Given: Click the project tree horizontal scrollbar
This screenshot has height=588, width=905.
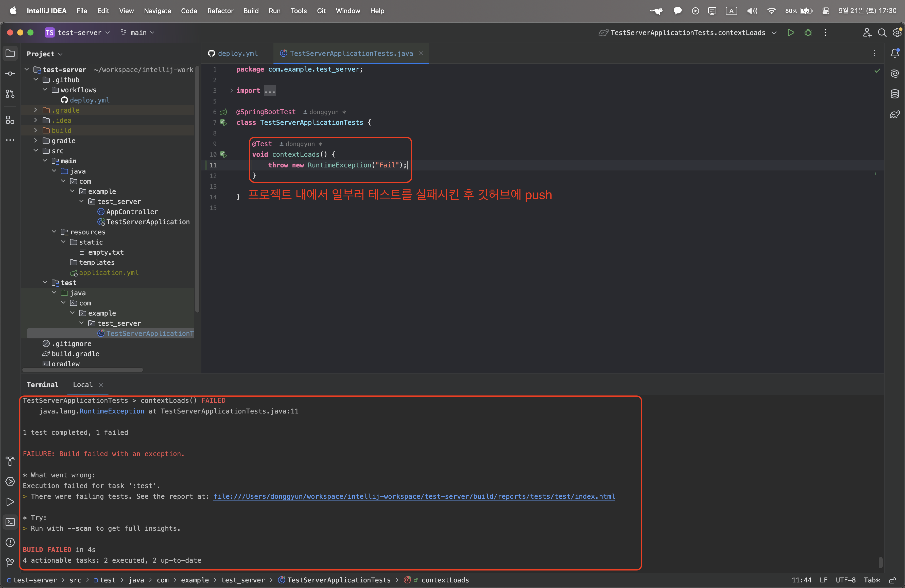Looking at the screenshot, I should [82, 370].
